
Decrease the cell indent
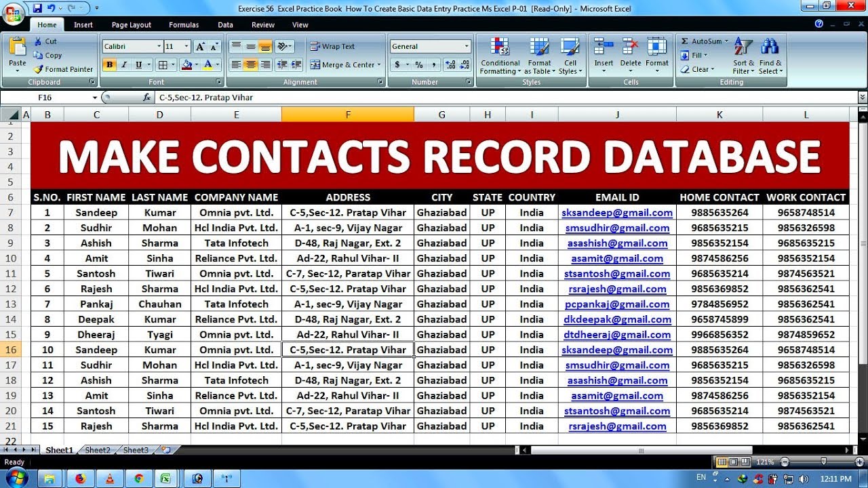(x=281, y=65)
